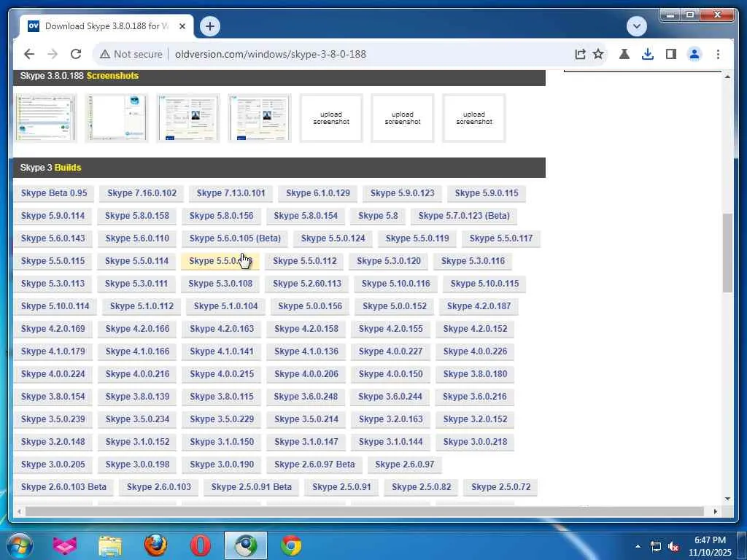This screenshot has width=747, height=560.
Task: Open the Skype 3.6.0.248 build
Action: coord(306,397)
